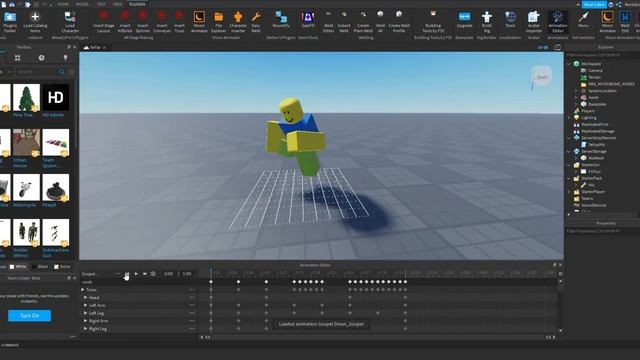Click the Explorer filter workspace field
Image resolution: width=640 pixels, height=360 pixels.
coord(602,55)
